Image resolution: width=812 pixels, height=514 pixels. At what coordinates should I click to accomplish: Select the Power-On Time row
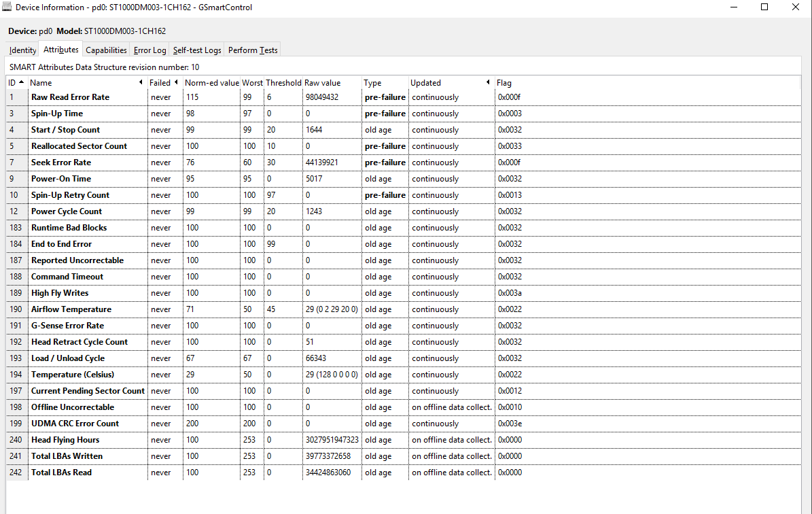tap(404, 179)
